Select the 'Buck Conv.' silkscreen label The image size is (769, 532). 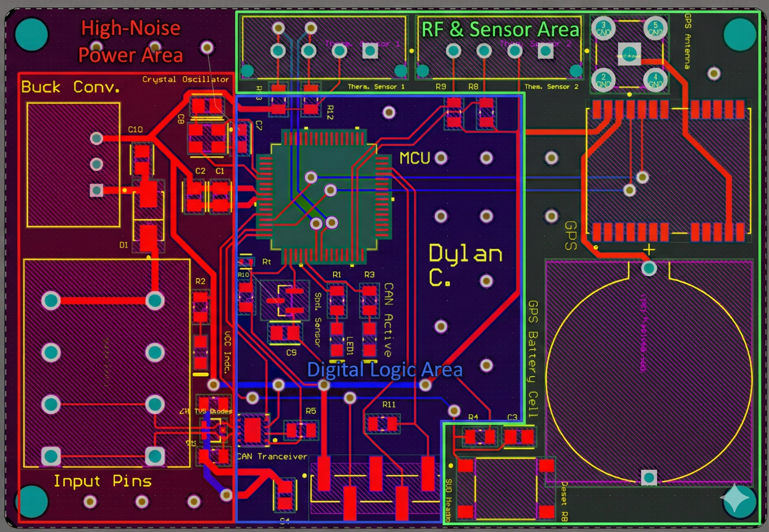click(x=70, y=87)
